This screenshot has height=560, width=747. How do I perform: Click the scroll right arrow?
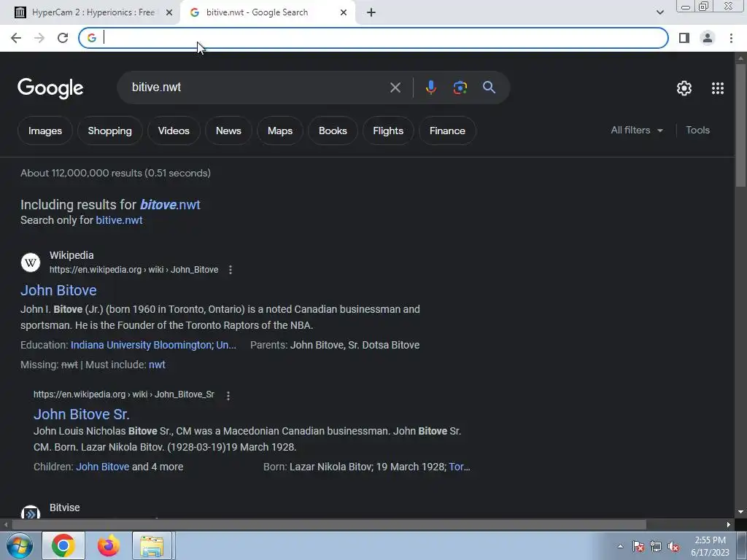pos(729,525)
